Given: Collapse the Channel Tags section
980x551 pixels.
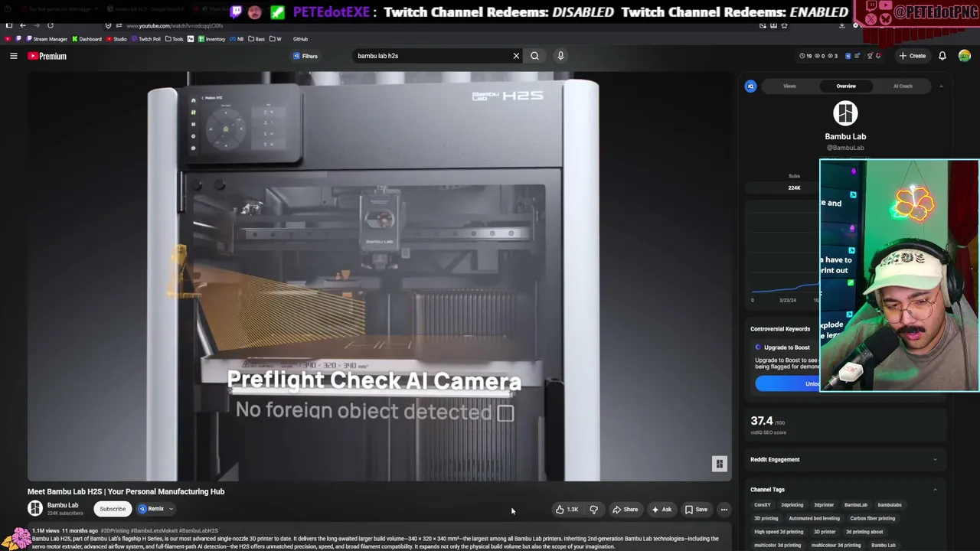Looking at the screenshot, I should (x=935, y=490).
